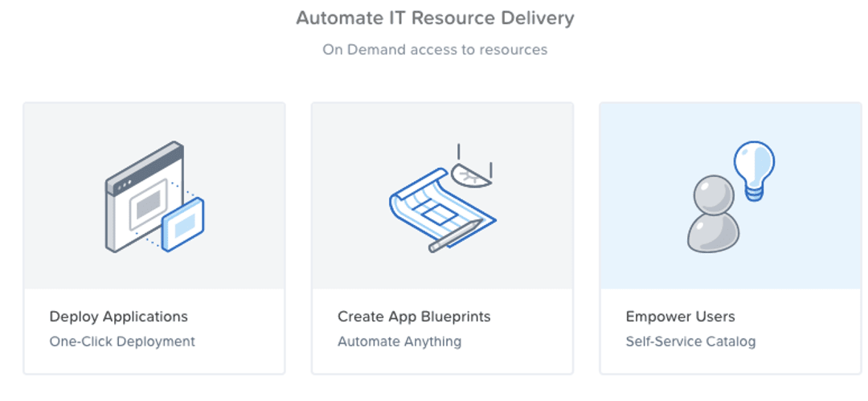Screen dimensions: 868x401
Task: Open the Deploy Applications card title
Action: [118, 317]
